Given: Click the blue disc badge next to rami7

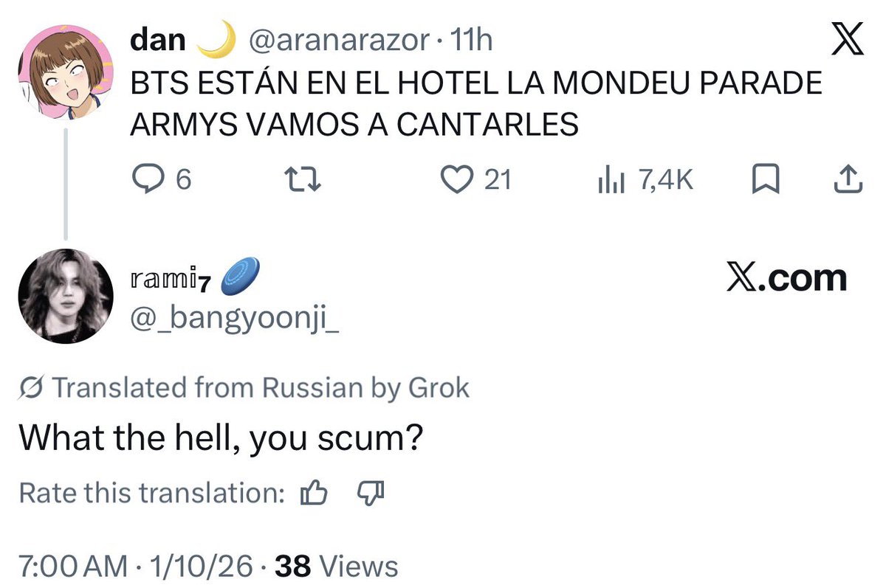Looking at the screenshot, I should [x=233, y=278].
